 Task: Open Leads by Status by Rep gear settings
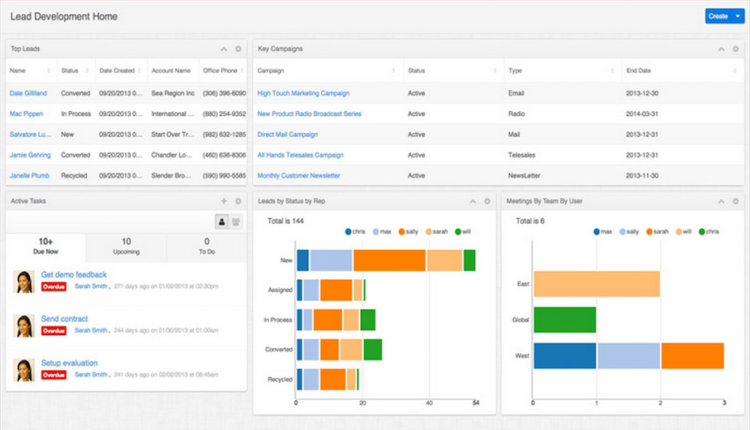click(x=487, y=201)
